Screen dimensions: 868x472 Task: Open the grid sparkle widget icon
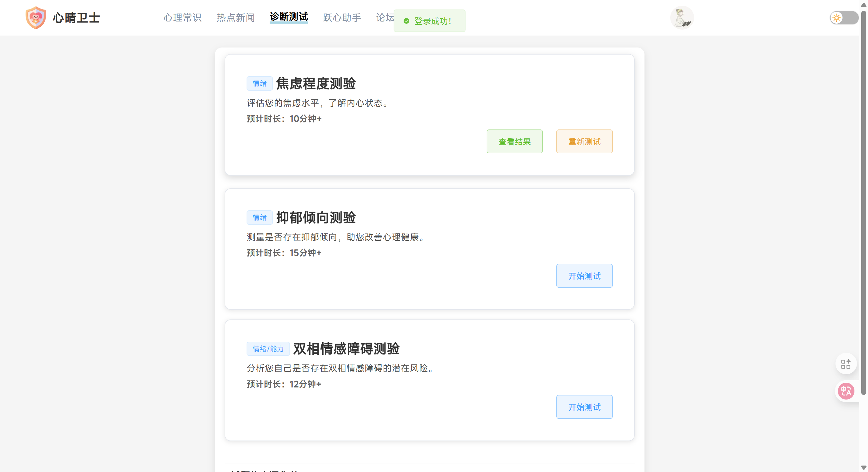point(846,364)
